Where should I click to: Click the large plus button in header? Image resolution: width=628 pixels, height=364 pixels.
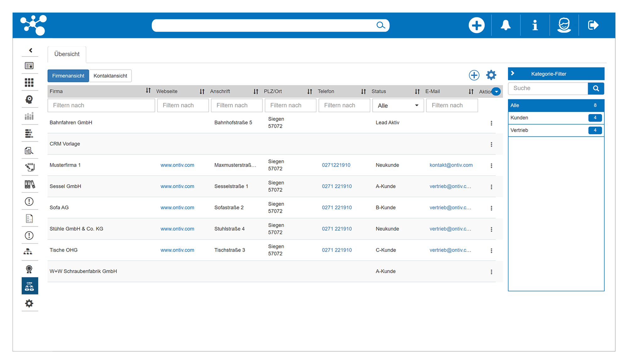(x=477, y=25)
